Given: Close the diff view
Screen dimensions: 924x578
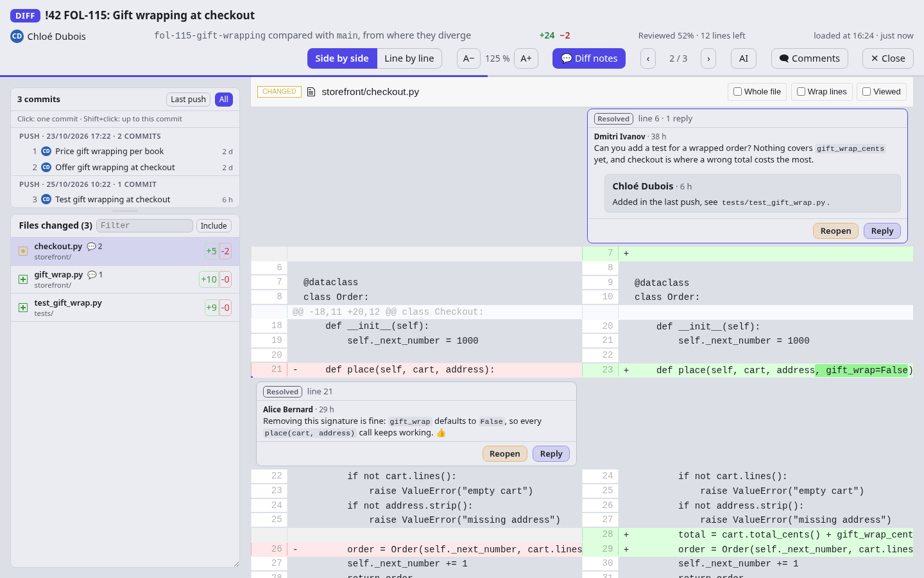Looking at the screenshot, I should pyautogui.click(x=888, y=58).
